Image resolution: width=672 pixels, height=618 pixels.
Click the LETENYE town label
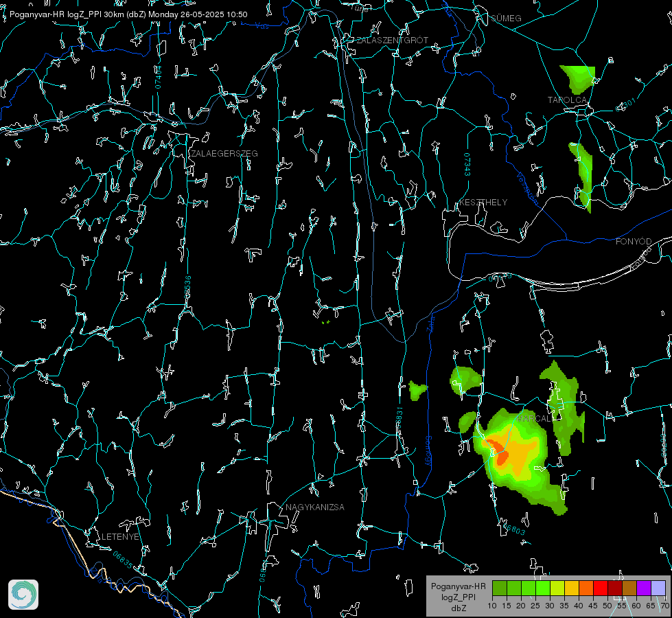(x=120, y=536)
